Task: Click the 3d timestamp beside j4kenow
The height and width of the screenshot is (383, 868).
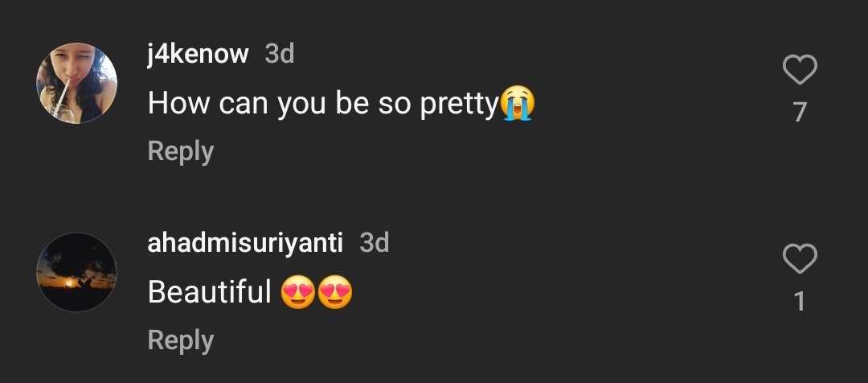Action: 280,54
